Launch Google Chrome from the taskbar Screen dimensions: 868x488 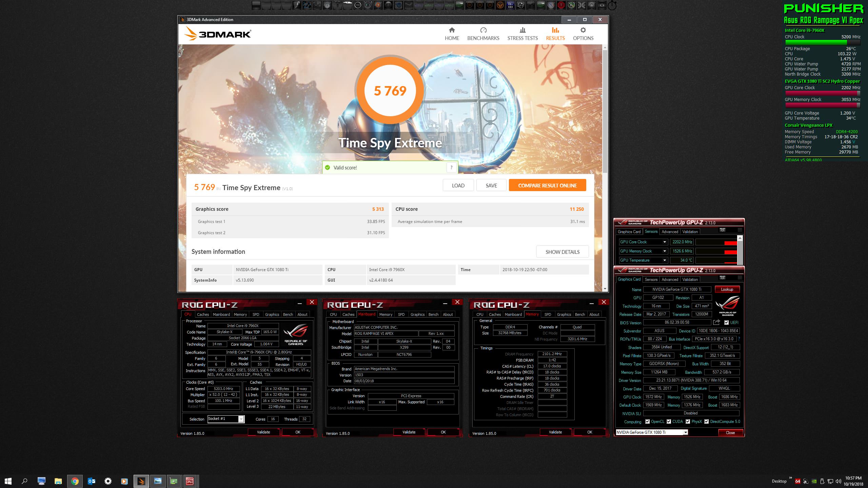click(x=75, y=481)
